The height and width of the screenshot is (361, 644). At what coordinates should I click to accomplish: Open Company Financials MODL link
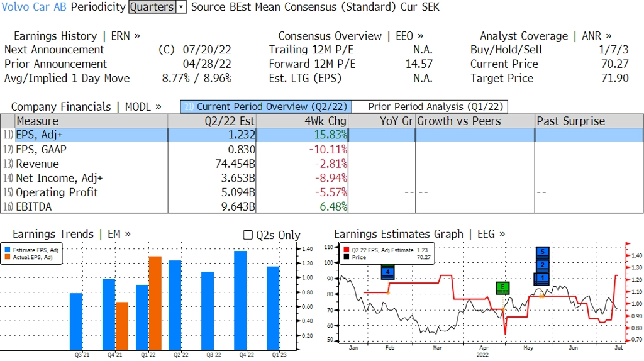click(x=86, y=107)
